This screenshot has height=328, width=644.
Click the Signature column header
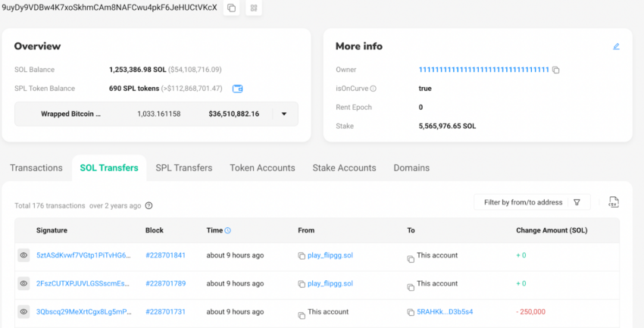pyautogui.click(x=52, y=230)
